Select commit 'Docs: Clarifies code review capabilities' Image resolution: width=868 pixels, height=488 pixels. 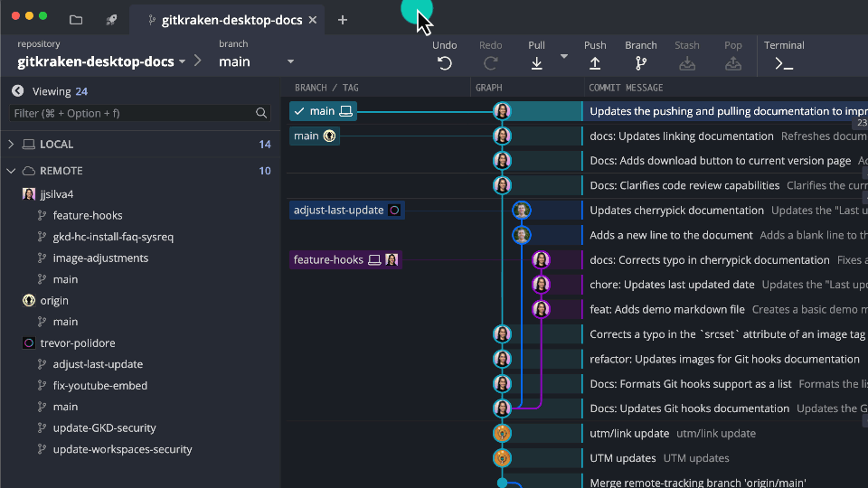pos(684,185)
